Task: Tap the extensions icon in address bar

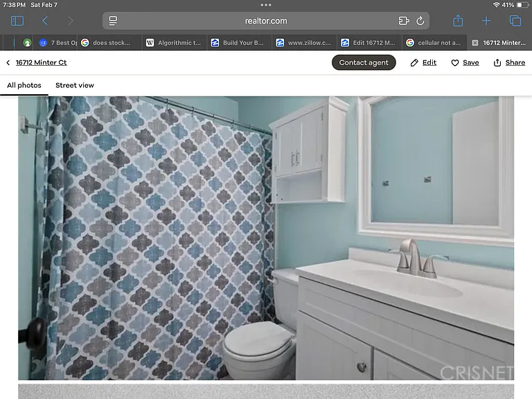Action: pos(403,21)
